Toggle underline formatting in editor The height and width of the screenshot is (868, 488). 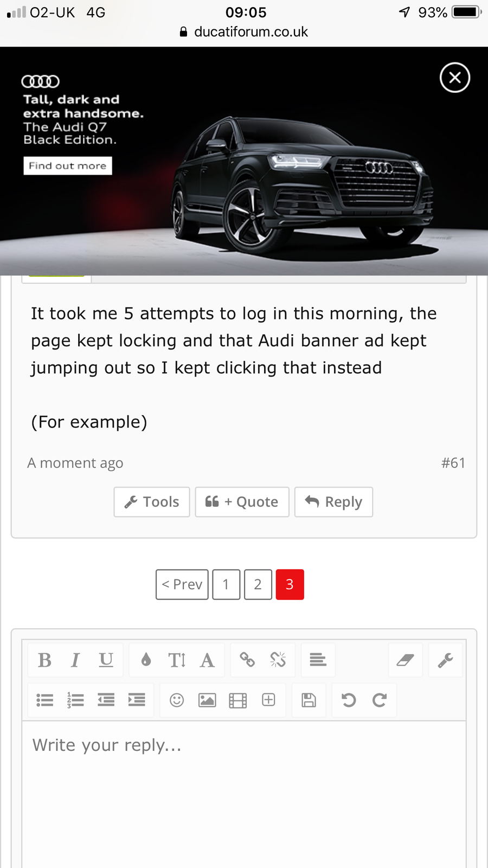(106, 660)
